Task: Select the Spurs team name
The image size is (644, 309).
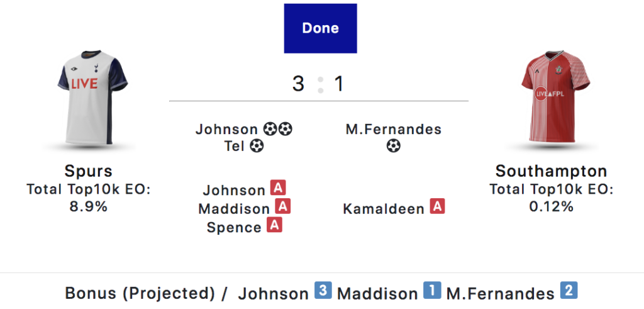Action: [89, 171]
